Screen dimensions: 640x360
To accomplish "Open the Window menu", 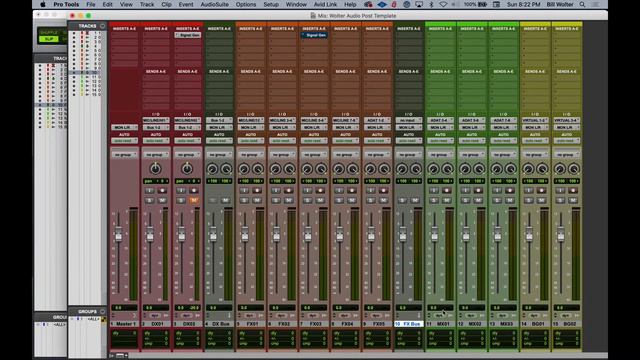I will point(296,4).
